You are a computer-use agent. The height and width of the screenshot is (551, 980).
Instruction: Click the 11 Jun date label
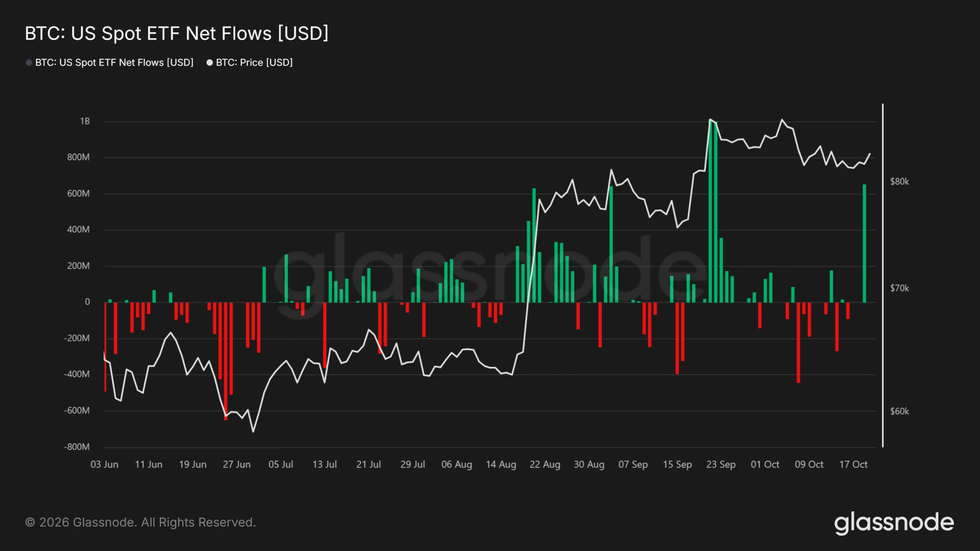[x=149, y=465]
